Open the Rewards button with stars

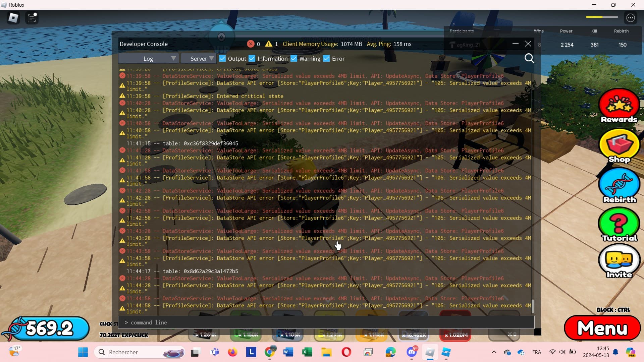pyautogui.click(x=619, y=106)
